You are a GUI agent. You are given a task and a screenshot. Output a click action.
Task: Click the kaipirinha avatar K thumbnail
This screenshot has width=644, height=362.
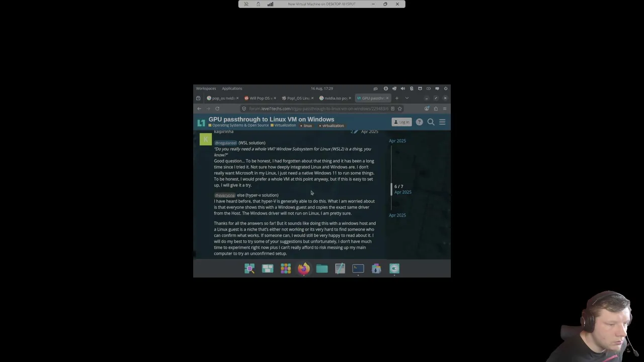coord(206,139)
